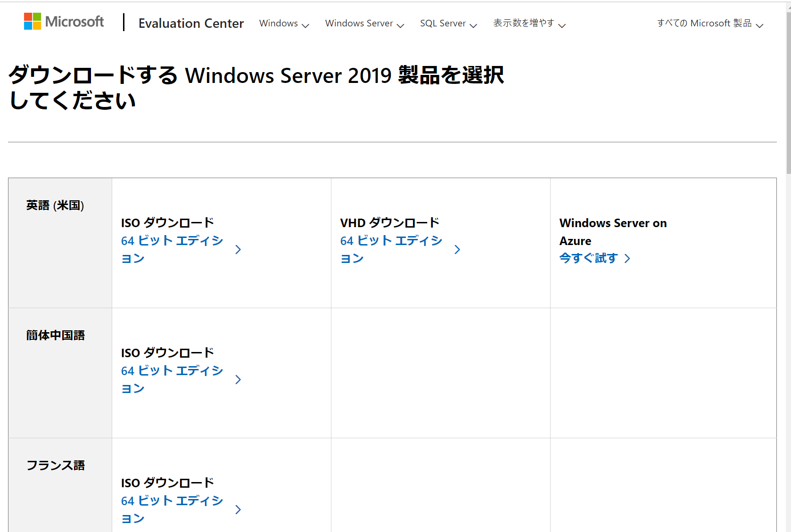
Task: Click arrow icon for English VHD download
Action: [457, 250]
